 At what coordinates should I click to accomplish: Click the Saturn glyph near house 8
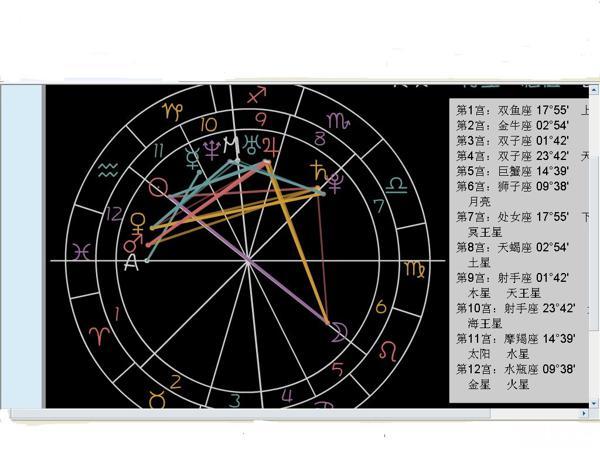319,169
